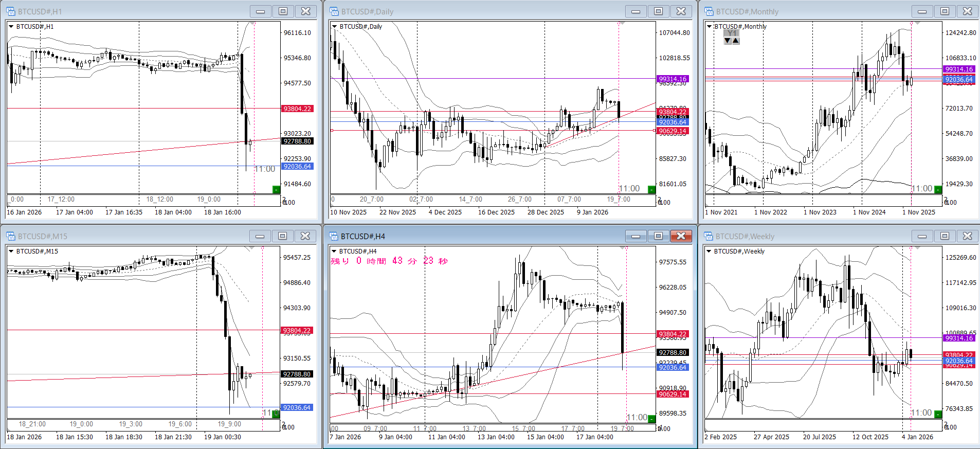Open the dropdown triangle beside BTCUSD#,H1 label
The image size is (980, 449).
click(11, 26)
